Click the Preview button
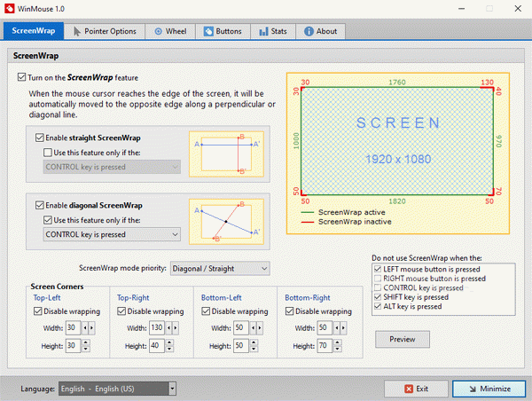 403,339
